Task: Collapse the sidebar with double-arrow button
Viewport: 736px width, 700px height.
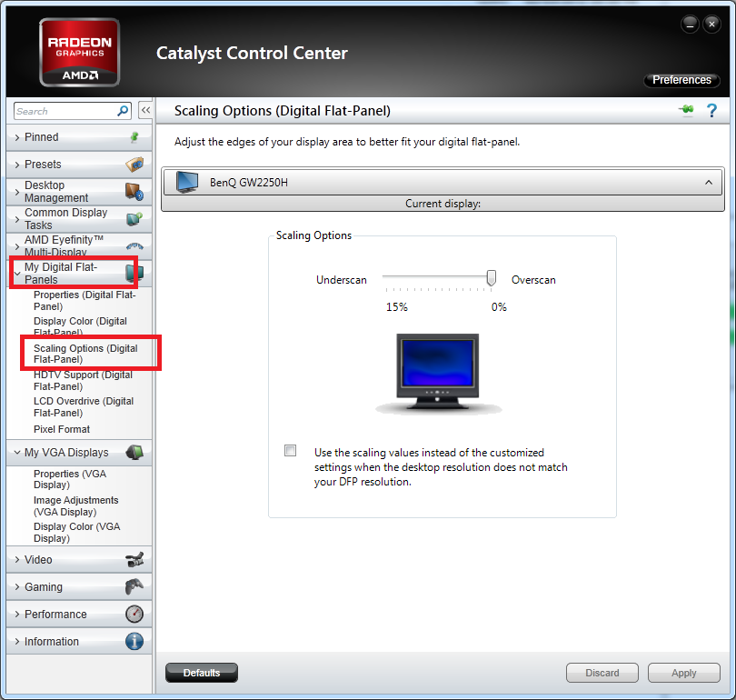Action: point(145,110)
